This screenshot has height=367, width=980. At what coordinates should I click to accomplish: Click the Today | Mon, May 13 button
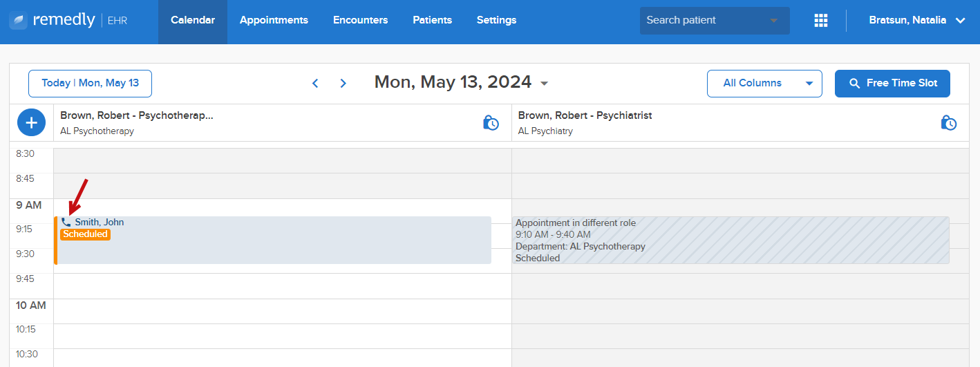[x=90, y=84]
